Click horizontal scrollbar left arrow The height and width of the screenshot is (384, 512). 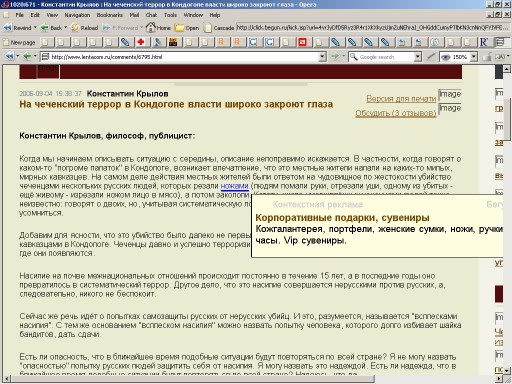(x=6, y=379)
